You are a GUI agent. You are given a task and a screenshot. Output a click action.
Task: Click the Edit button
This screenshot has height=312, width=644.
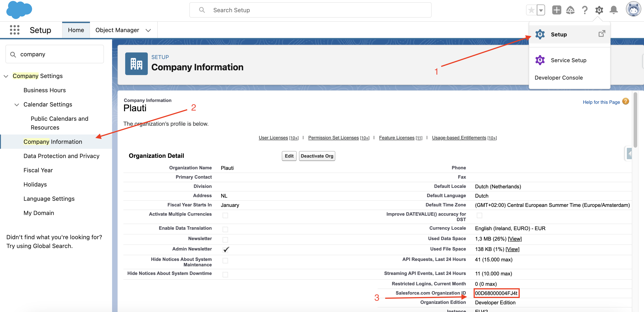point(289,156)
